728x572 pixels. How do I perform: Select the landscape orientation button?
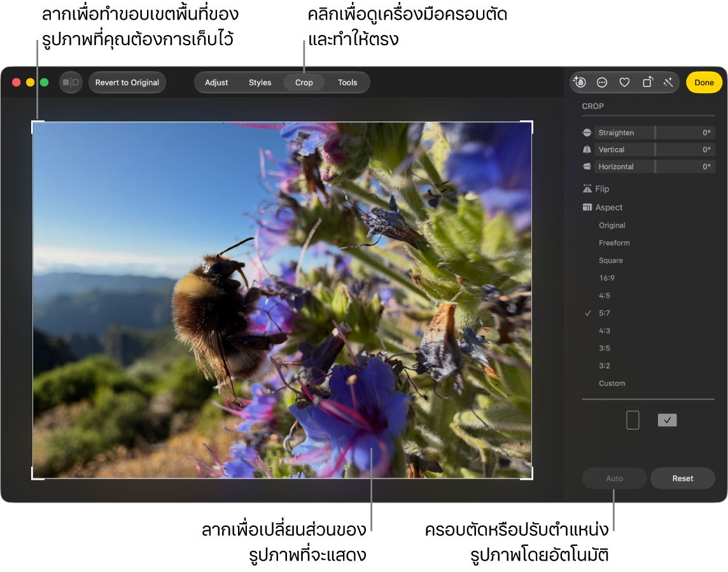coord(667,420)
